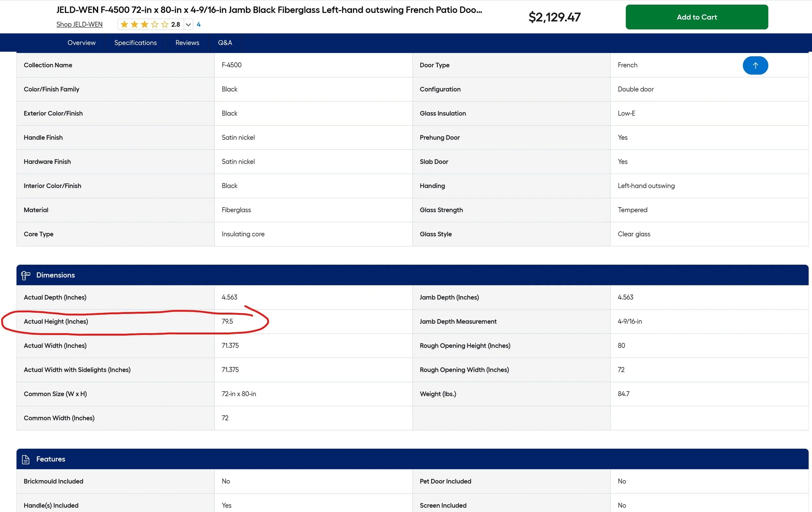Go to the Reviews tab
The height and width of the screenshot is (512, 812).
pyautogui.click(x=187, y=43)
